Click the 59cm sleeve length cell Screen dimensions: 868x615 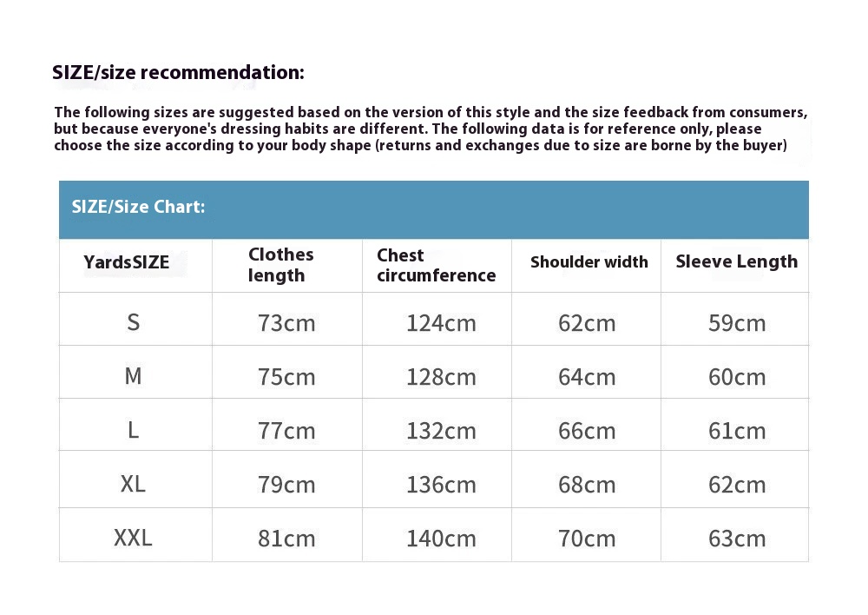point(737,324)
